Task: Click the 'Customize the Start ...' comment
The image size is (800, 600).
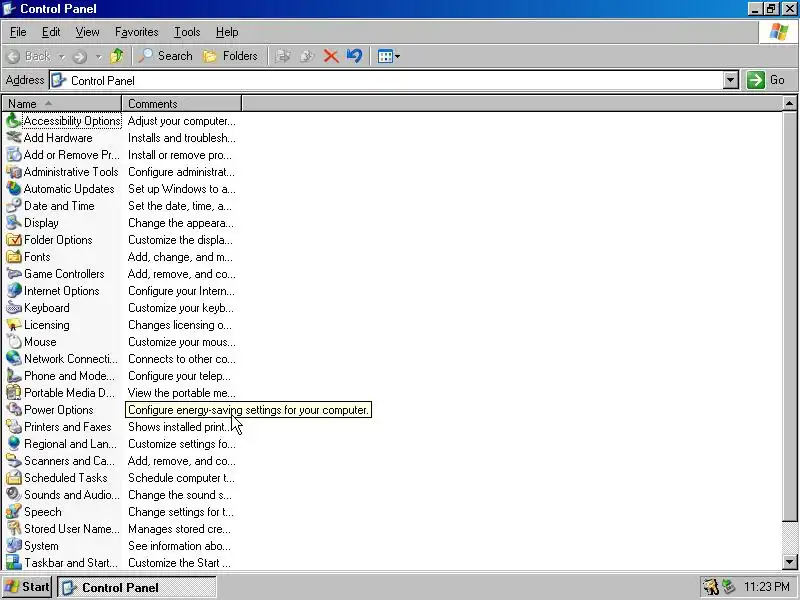Action: click(179, 563)
